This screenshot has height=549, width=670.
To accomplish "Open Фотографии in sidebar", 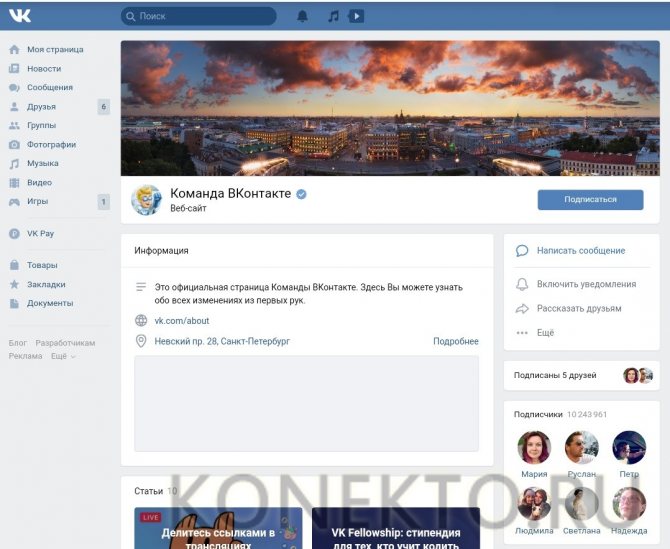I will [x=52, y=144].
